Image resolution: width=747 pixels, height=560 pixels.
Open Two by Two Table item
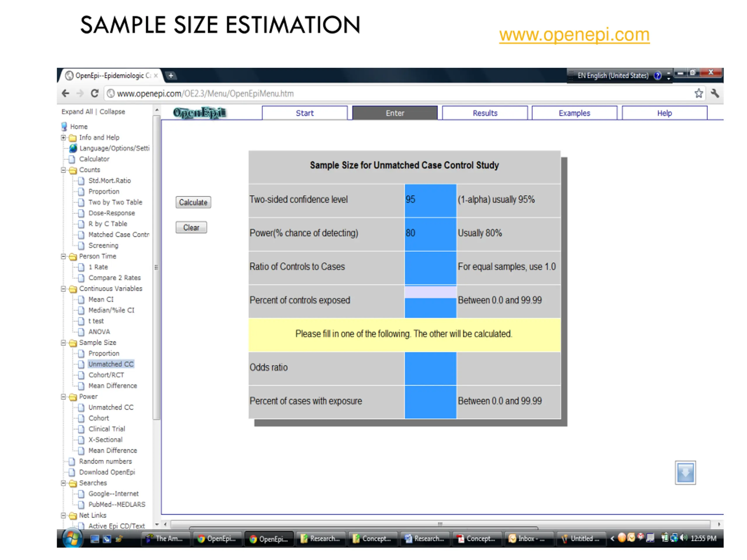coord(115,202)
